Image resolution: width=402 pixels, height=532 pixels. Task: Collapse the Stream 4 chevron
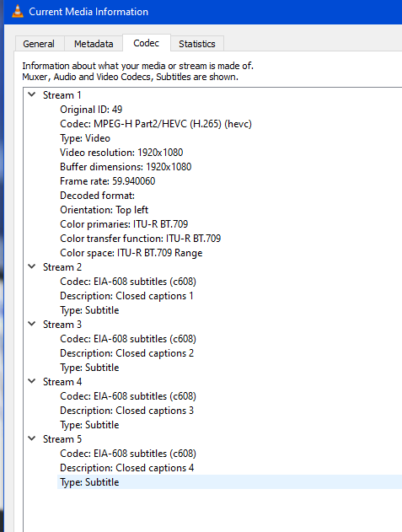coord(32,381)
